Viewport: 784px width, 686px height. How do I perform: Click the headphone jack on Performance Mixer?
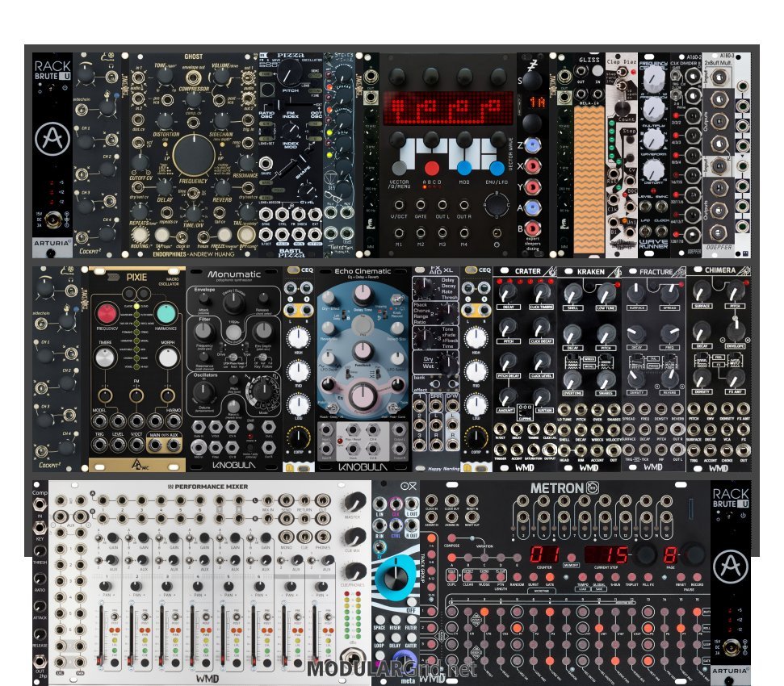[353, 658]
